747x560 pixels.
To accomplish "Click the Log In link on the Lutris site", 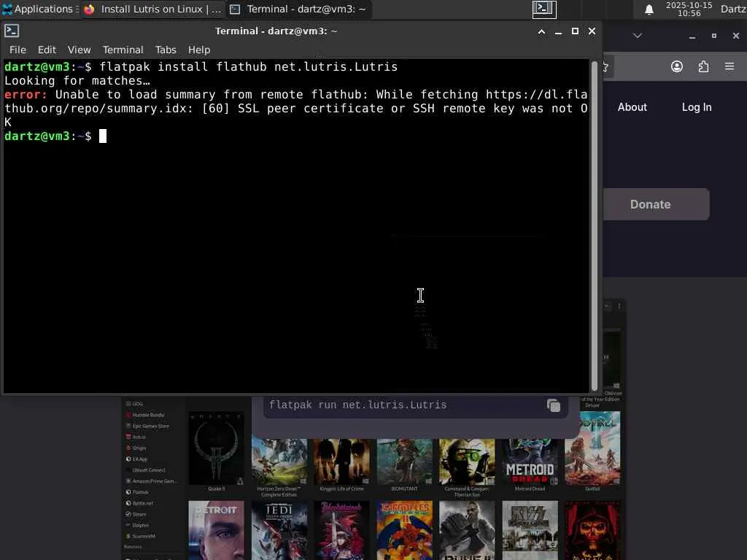I will 697,107.
